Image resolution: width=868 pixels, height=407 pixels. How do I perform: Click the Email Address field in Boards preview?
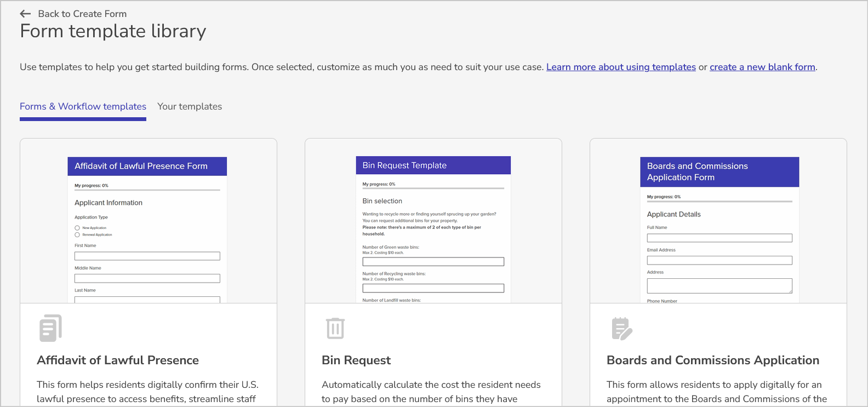(x=719, y=260)
